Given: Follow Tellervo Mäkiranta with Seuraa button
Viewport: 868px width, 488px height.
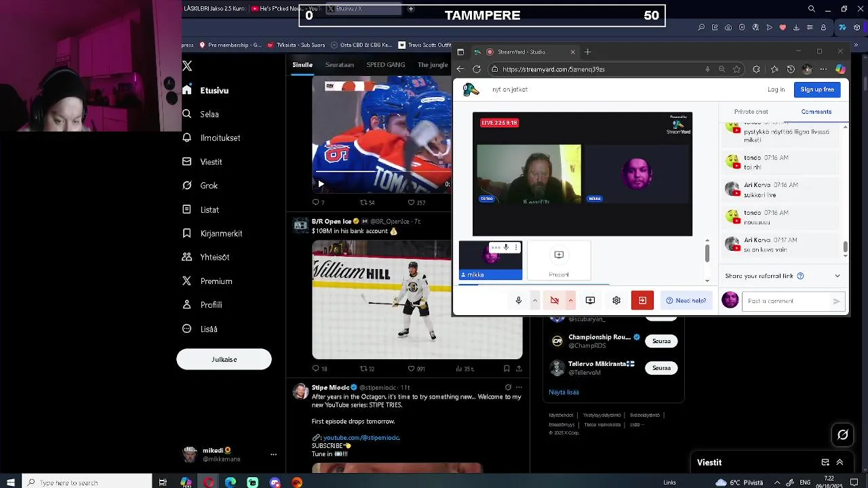Looking at the screenshot, I should click(661, 368).
